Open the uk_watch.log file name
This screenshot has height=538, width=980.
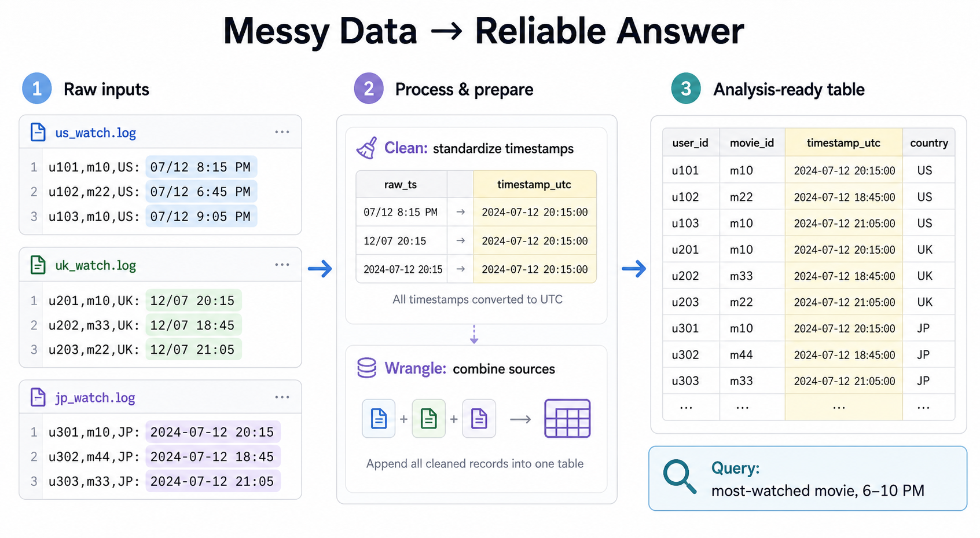point(96,265)
